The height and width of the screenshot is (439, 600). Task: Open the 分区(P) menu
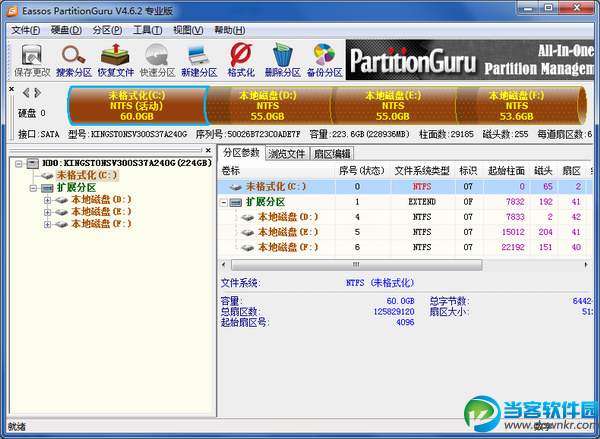pos(107,30)
